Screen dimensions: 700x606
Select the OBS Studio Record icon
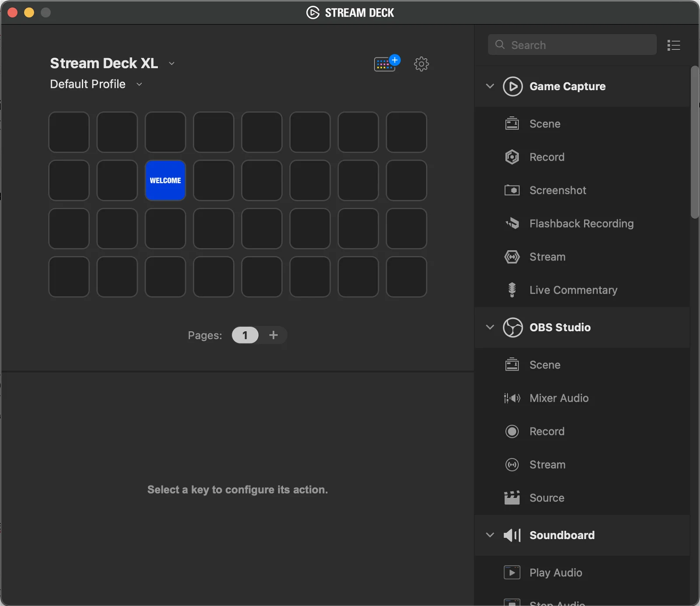tap(512, 431)
